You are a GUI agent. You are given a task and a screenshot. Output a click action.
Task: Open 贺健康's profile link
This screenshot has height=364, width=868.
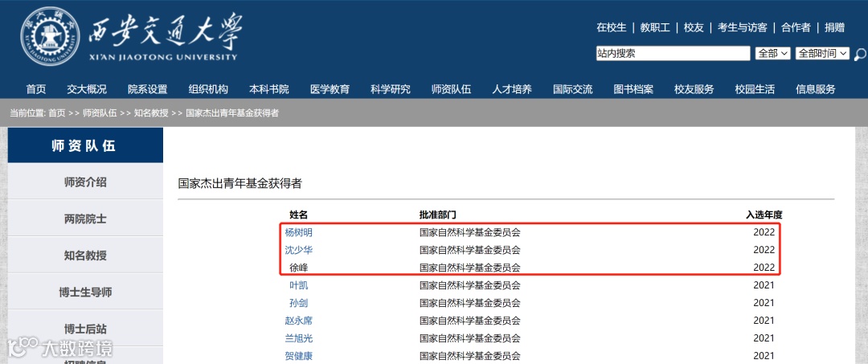coord(299,356)
